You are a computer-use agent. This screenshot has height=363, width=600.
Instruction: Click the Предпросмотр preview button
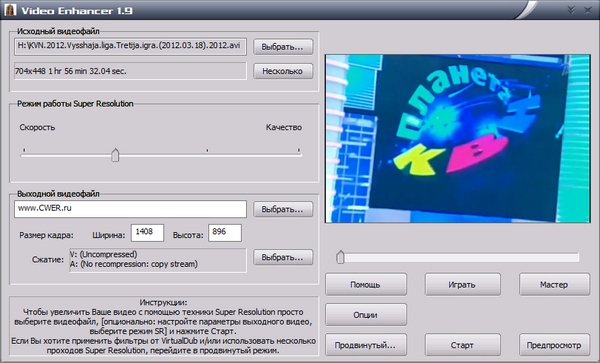click(554, 345)
